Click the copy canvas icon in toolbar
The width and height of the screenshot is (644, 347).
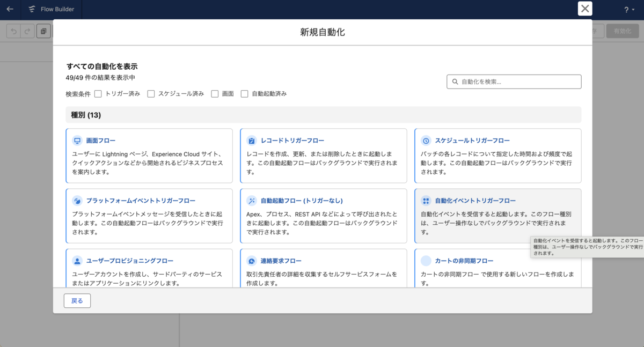44,31
